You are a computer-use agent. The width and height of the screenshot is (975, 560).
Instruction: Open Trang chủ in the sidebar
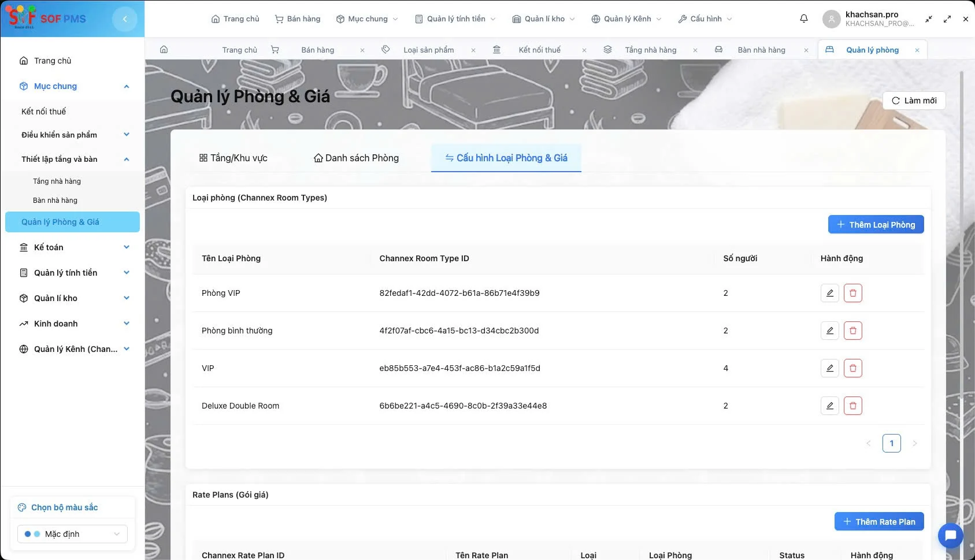pyautogui.click(x=72, y=61)
